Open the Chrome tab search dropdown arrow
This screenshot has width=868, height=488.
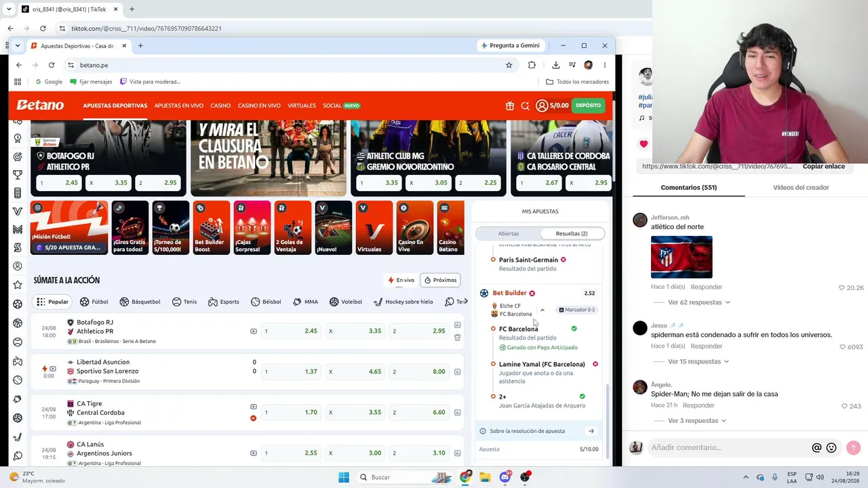(18, 45)
